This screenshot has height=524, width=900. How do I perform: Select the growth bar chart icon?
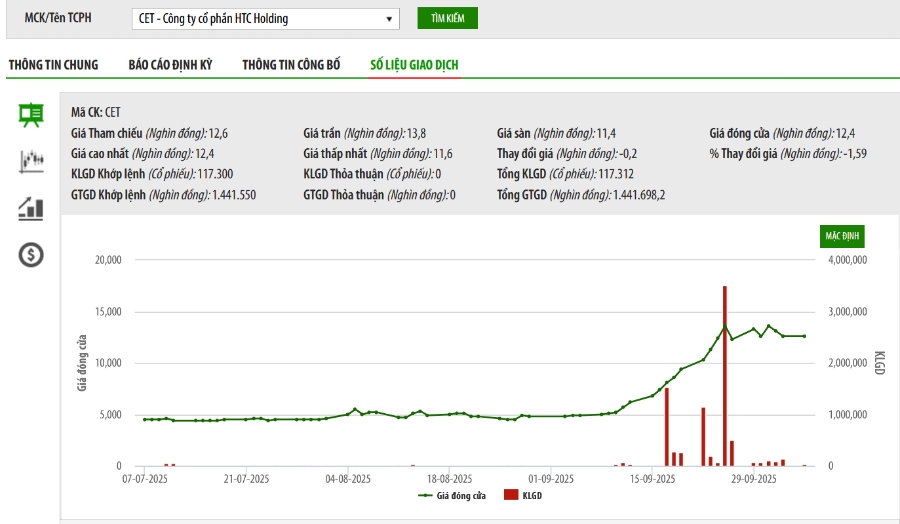coord(31,208)
